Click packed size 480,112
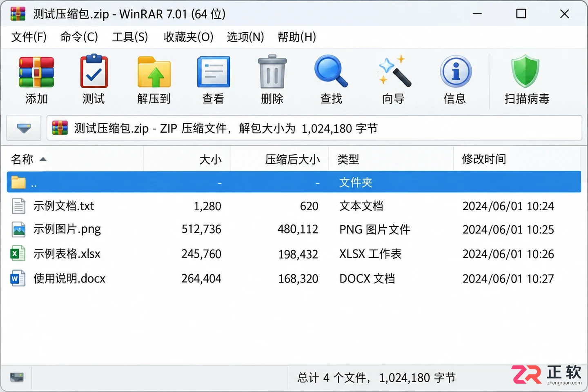 coord(298,229)
